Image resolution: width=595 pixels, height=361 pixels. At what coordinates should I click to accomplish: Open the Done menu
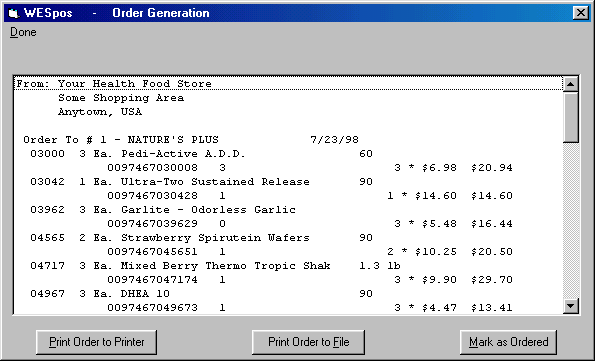23,32
